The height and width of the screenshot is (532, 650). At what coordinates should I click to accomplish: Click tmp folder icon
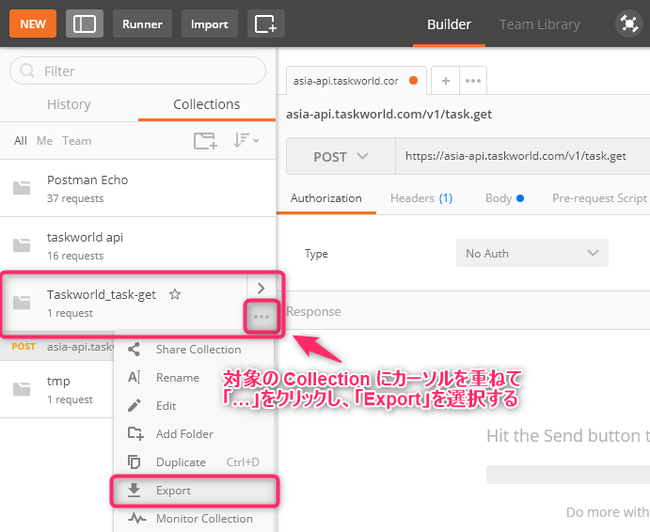pyautogui.click(x=22, y=389)
